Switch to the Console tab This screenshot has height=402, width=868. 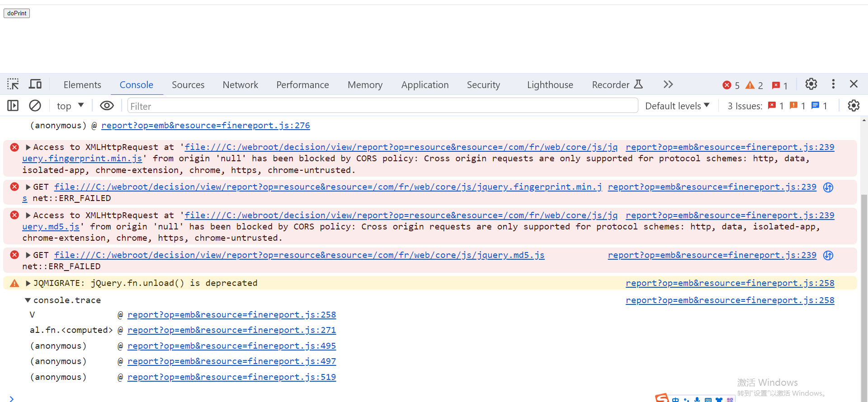click(x=137, y=84)
